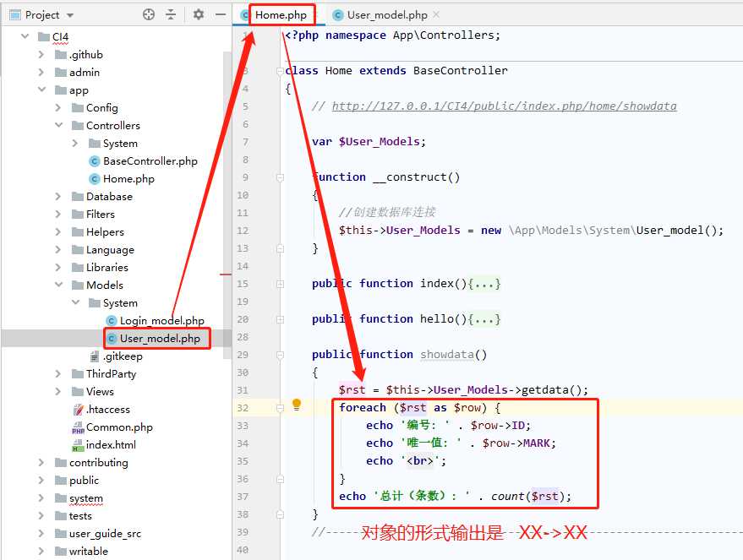Unfold the hello() function

point(280,319)
